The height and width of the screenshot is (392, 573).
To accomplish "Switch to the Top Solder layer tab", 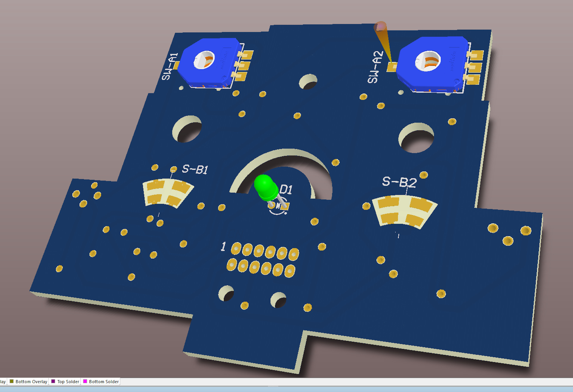I will [x=68, y=382].
